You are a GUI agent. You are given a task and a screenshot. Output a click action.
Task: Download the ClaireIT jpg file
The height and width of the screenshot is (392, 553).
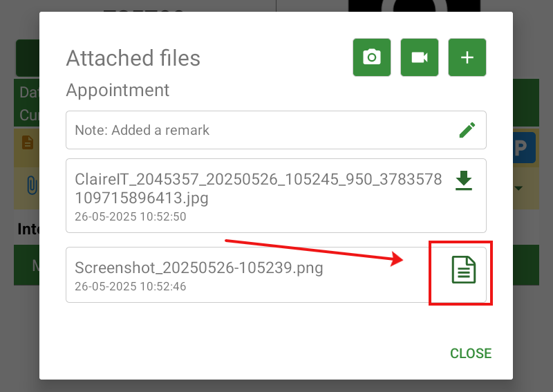463,181
